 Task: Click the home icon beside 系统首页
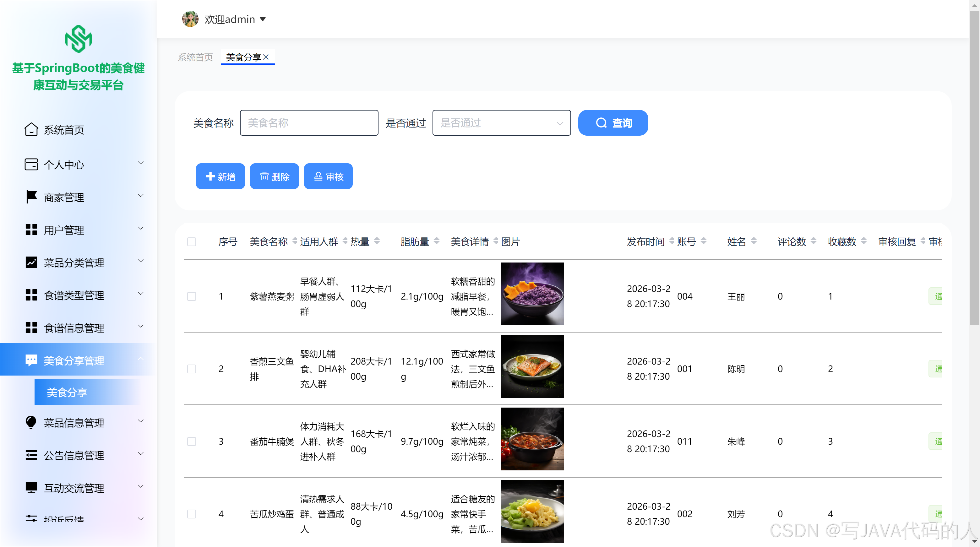pyautogui.click(x=31, y=129)
